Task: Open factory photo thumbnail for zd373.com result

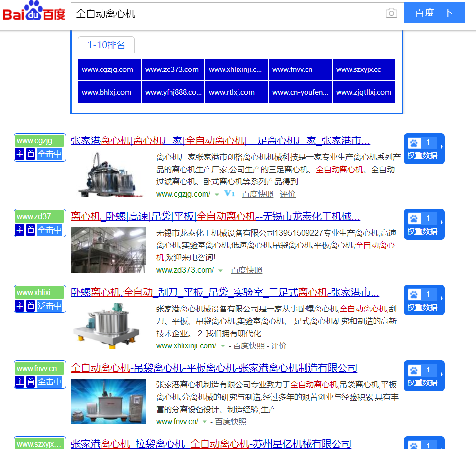Action: [x=108, y=250]
